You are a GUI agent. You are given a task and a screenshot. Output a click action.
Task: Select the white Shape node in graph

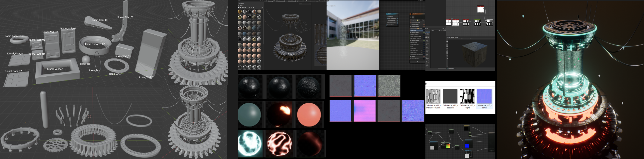pyautogui.click(x=480, y=9)
